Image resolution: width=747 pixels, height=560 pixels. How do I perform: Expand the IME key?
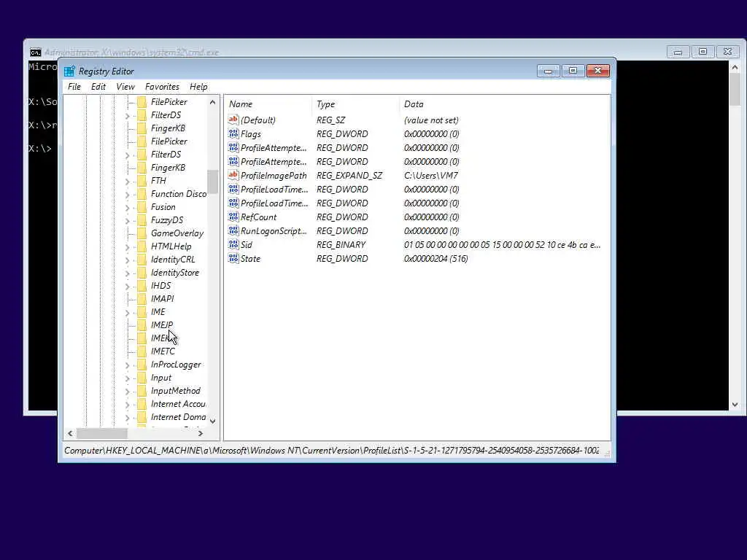point(127,313)
